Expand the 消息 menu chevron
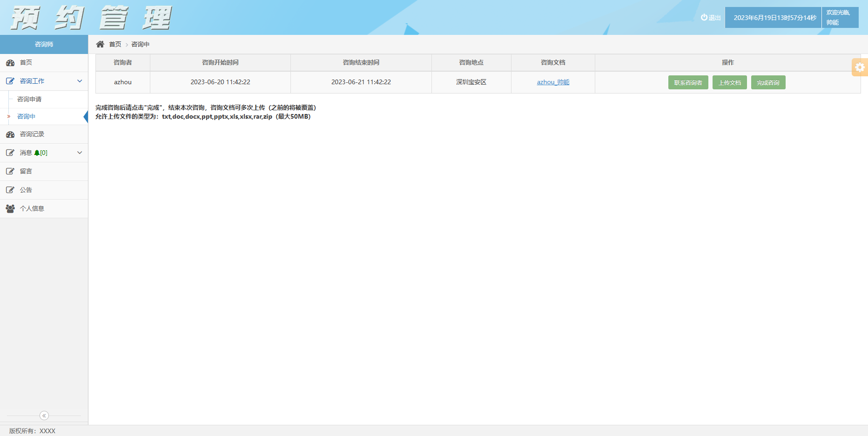The width and height of the screenshot is (868, 436). click(x=80, y=153)
